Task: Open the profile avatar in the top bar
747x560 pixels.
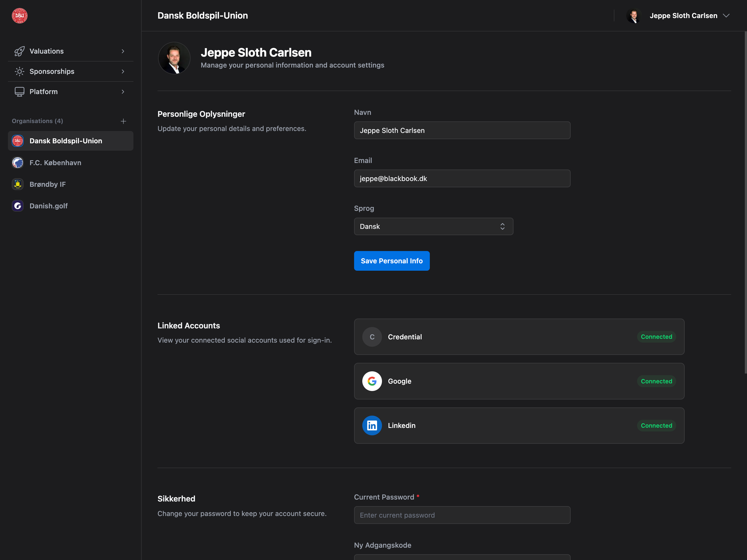Action: (634, 16)
